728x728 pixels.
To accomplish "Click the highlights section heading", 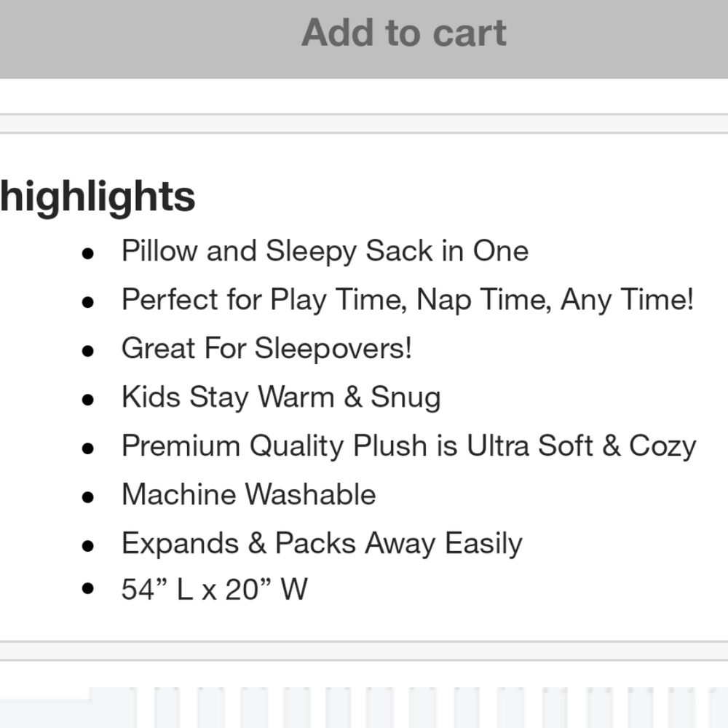I will point(98,197).
